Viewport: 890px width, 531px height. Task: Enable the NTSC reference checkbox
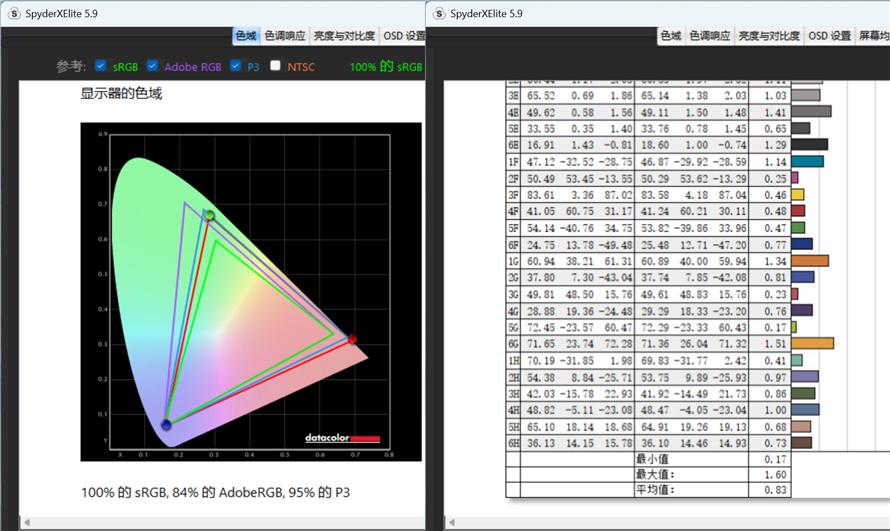click(275, 66)
